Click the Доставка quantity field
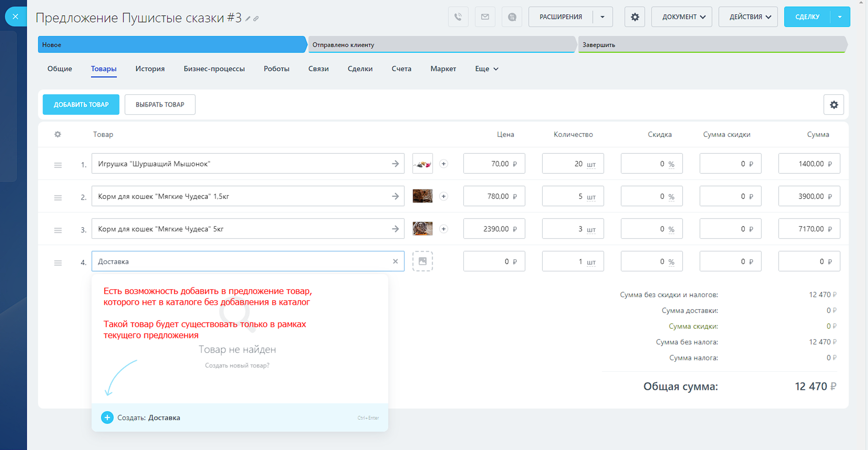The image size is (868, 450). pos(573,261)
